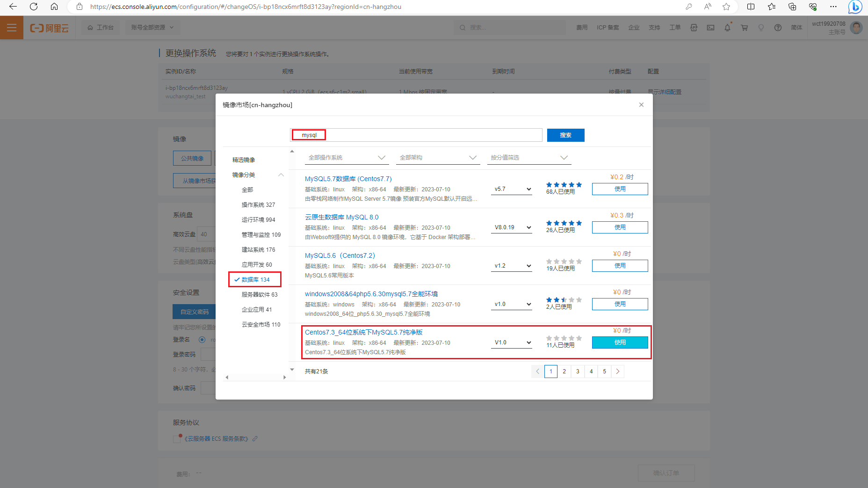Image resolution: width=868 pixels, height=488 pixels.
Task: Open browser split screen icon
Action: (751, 7)
